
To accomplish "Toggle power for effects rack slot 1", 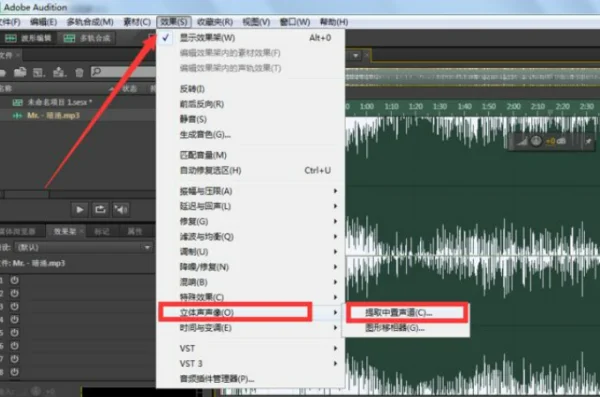I will click(x=15, y=280).
